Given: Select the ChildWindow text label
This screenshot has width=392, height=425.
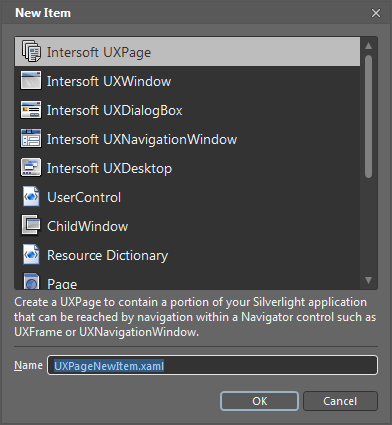Looking at the screenshot, I should pos(88,226).
